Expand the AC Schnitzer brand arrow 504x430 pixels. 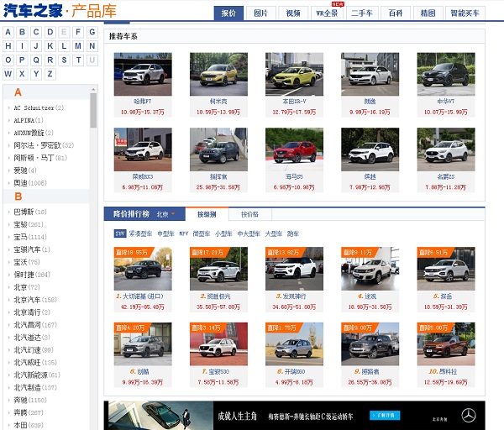[x=9, y=108]
